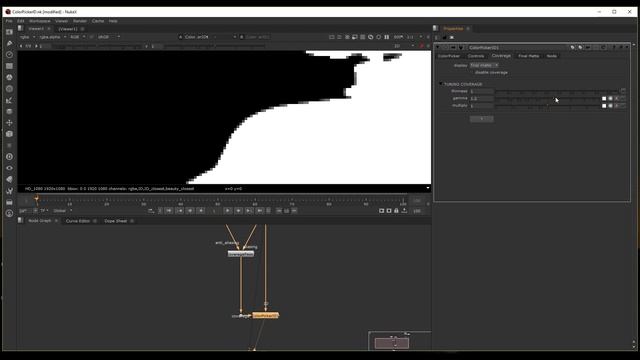Screen dimensions: 640x360
Task: Click the timeline play forward button
Action: 228,211
